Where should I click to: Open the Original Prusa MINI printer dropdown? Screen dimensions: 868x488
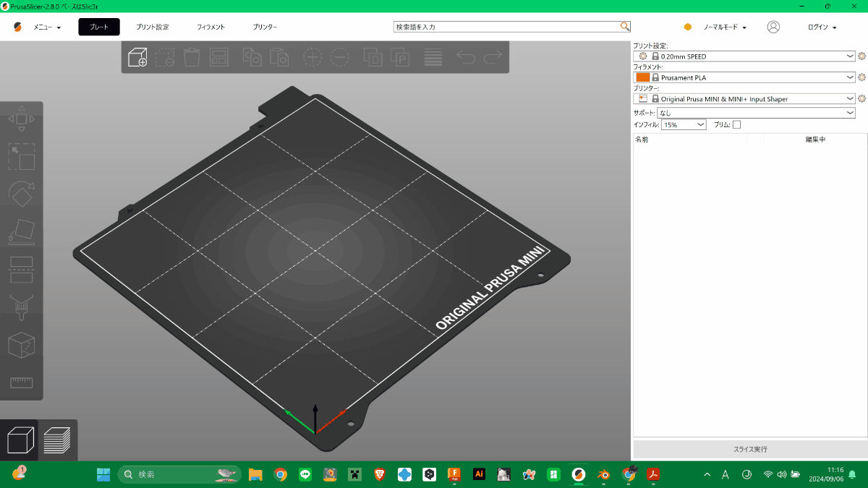[744, 98]
